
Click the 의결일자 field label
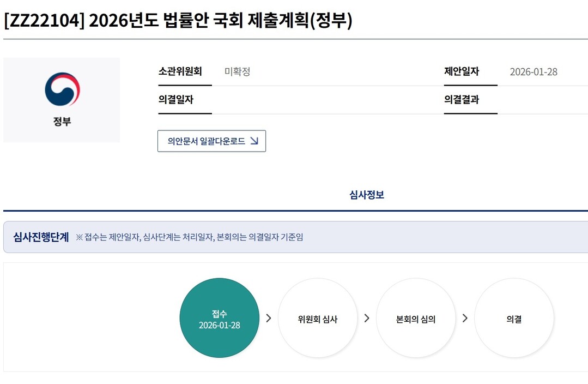(175, 100)
